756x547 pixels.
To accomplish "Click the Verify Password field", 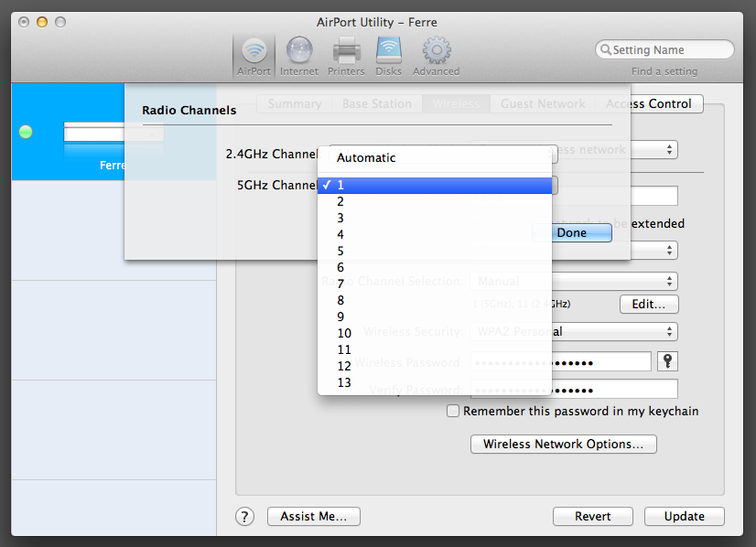I will pyautogui.click(x=574, y=389).
